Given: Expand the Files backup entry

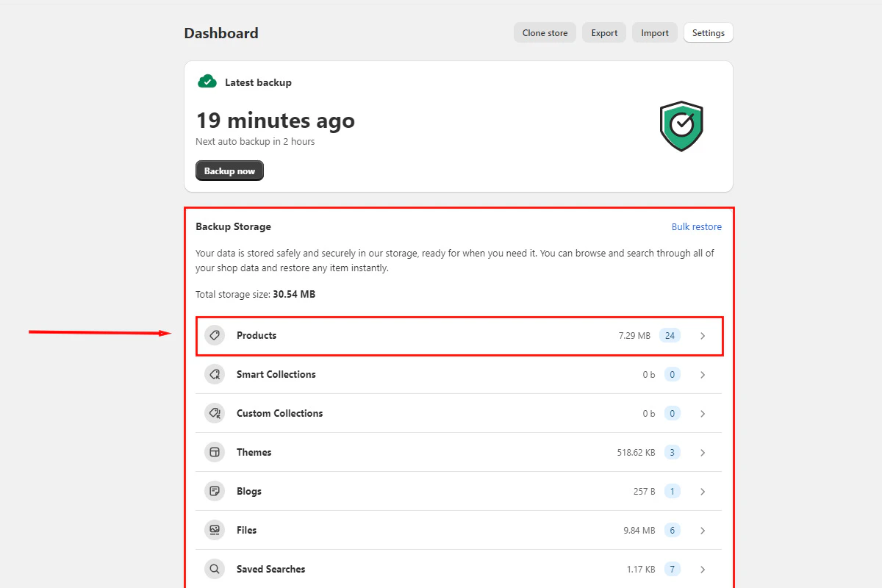Looking at the screenshot, I should 702,530.
